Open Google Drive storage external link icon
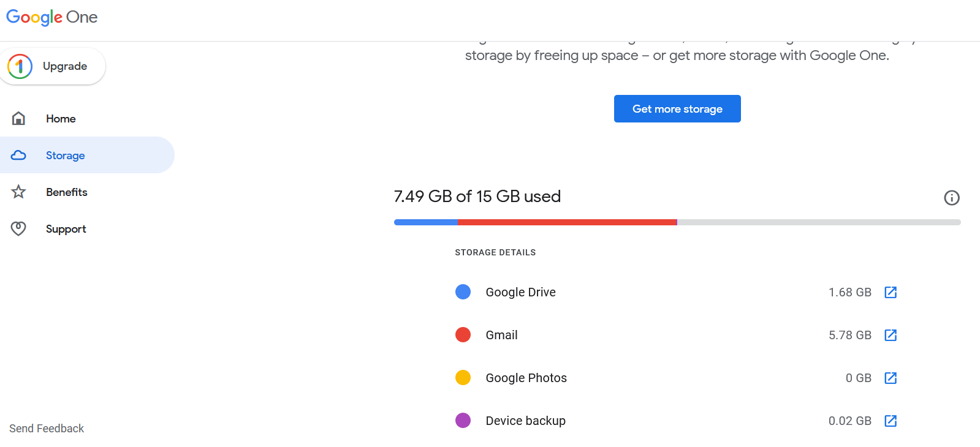This screenshot has width=980, height=447. 891,292
